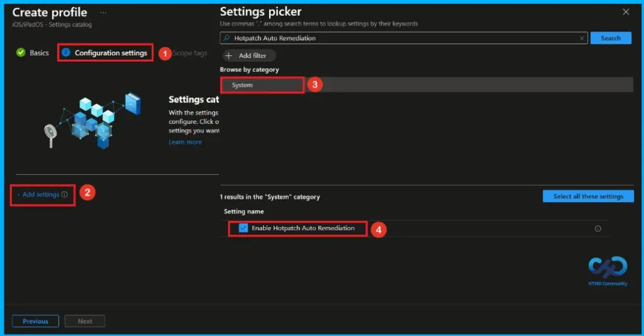Image resolution: width=644 pixels, height=336 pixels.
Task: Close the Settings picker panel
Action: click(x=626, y=12)
